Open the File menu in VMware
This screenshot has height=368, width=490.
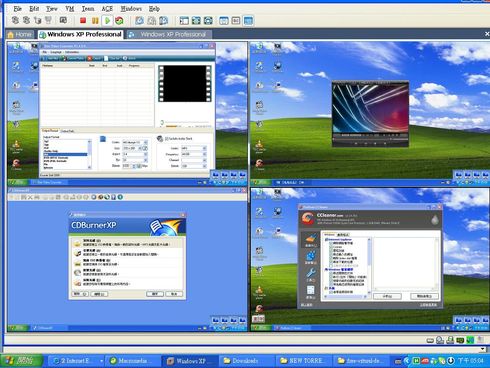(17, 9)
